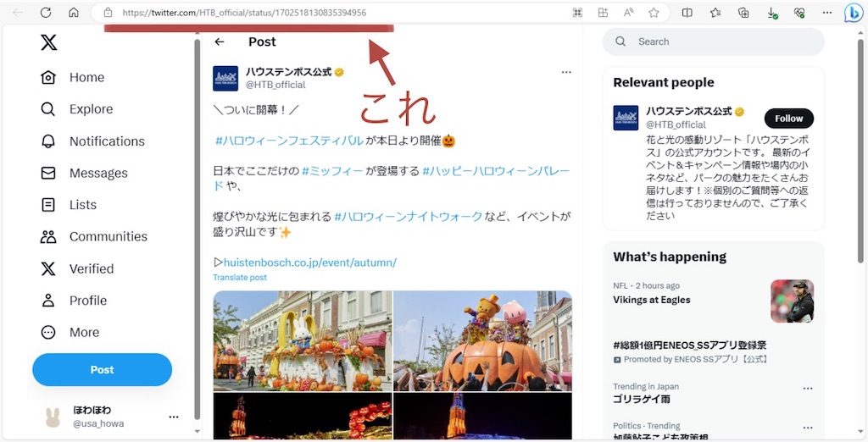Open the favorites list icon
The height and width of the screenshot is (442, 868).
[x=715, y=13]
